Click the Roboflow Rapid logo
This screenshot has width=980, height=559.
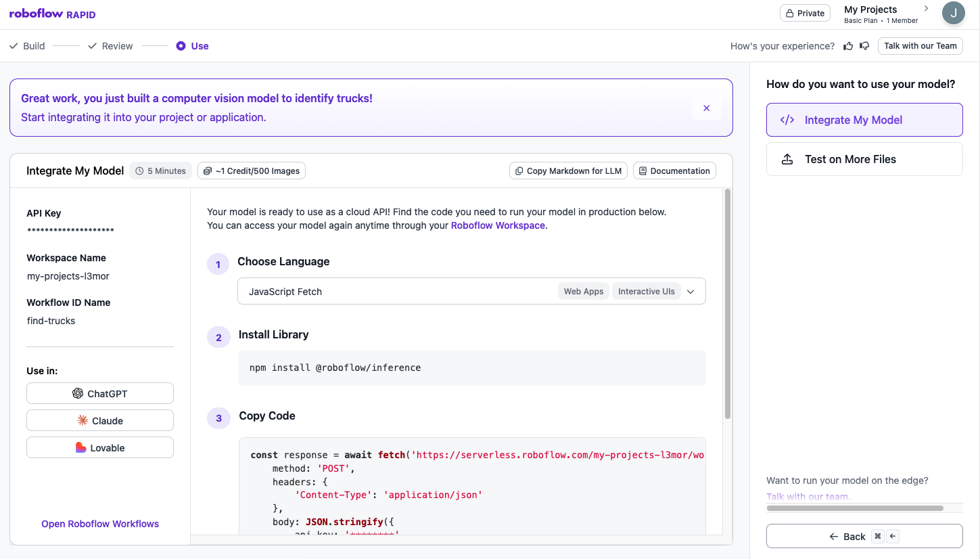52,14
